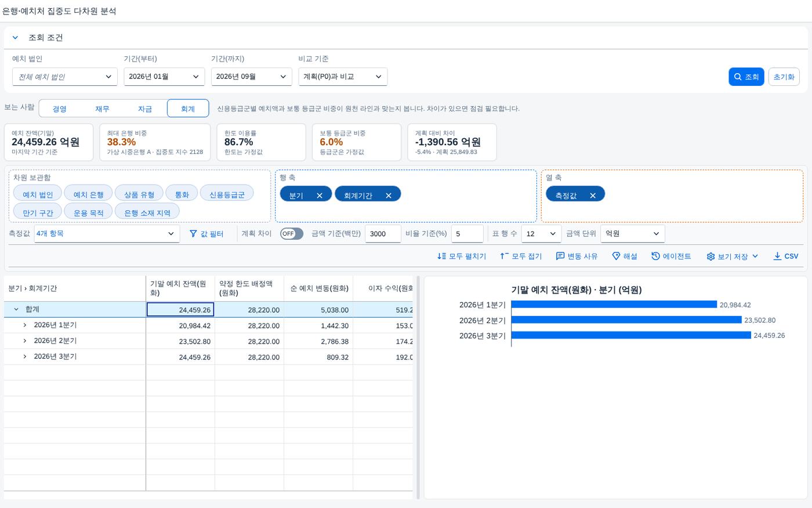Open the 에이전트 history button
This screenshot has height=508, width=812.
click(671, 256)
